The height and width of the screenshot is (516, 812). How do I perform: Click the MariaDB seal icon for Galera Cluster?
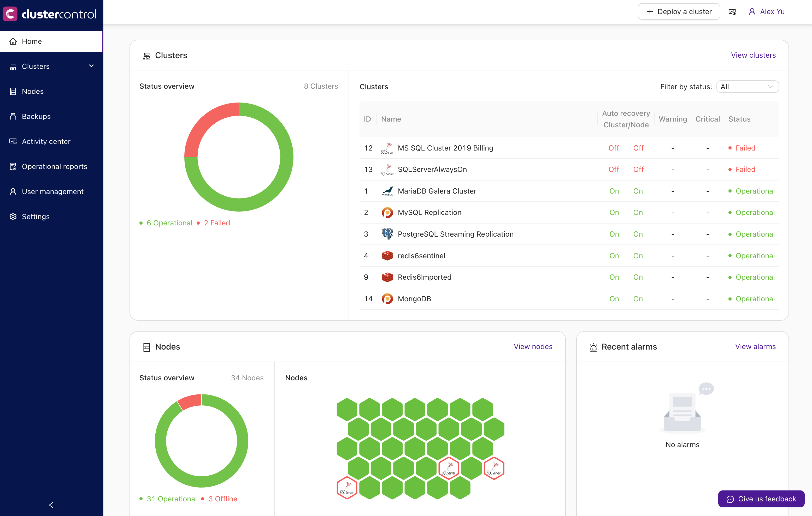[387, 191]
